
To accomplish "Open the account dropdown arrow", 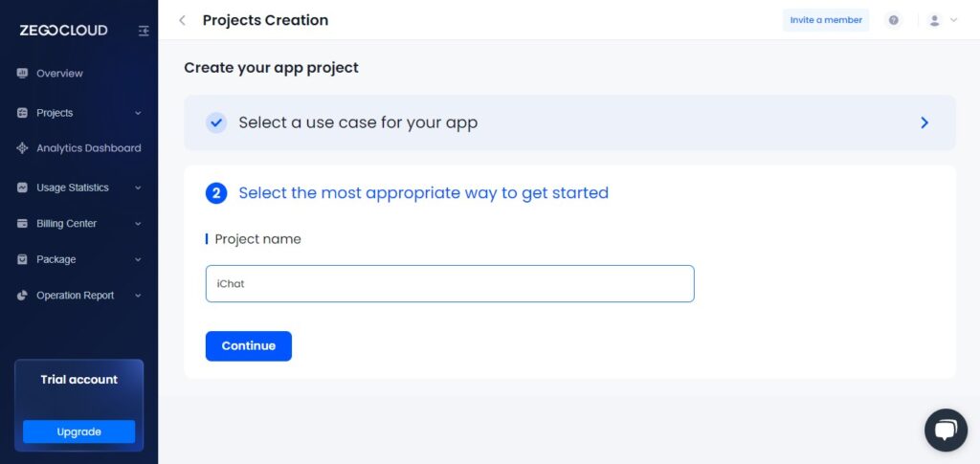I will tap(954, 20).
